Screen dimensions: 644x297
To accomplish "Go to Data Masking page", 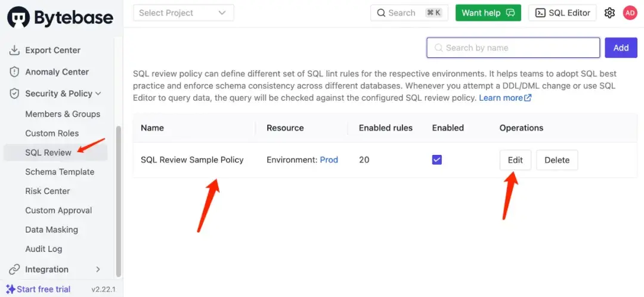I will click(51, 230).
